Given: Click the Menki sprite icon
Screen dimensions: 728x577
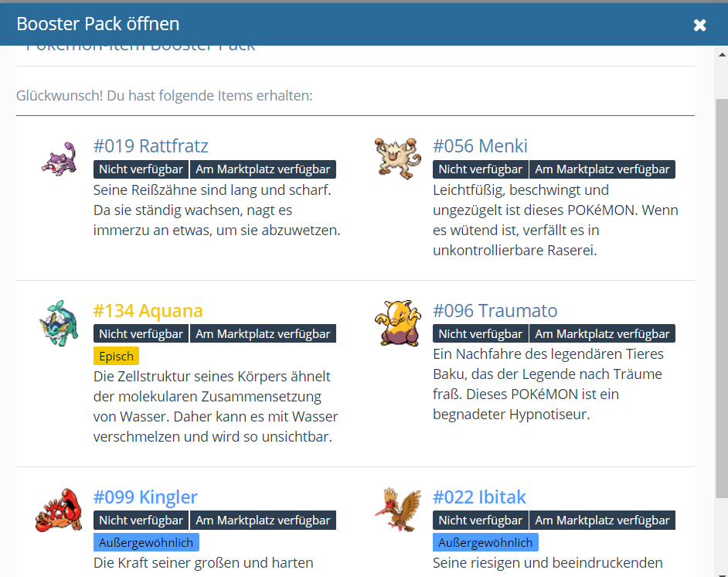Looking at the screenshot, I should [398, 158].
